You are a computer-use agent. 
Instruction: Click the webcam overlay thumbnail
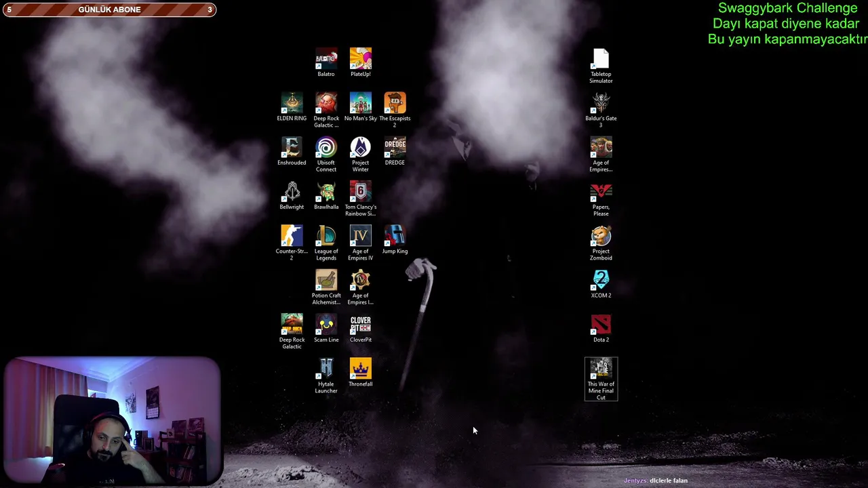(113, 421)
